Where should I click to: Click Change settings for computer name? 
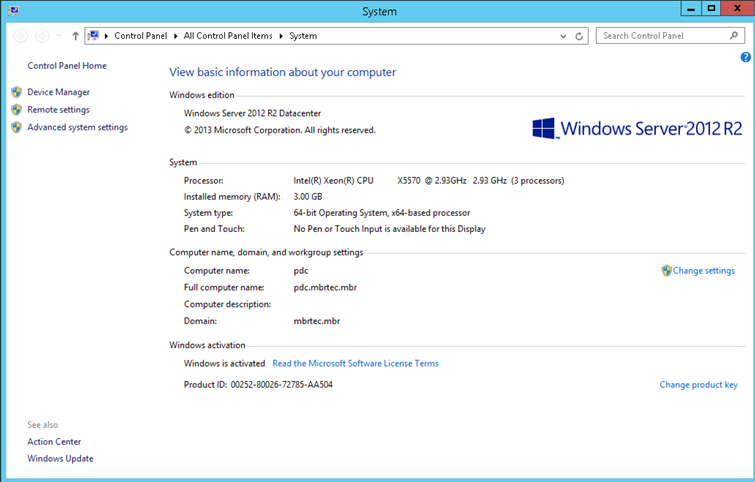(703, 271)
